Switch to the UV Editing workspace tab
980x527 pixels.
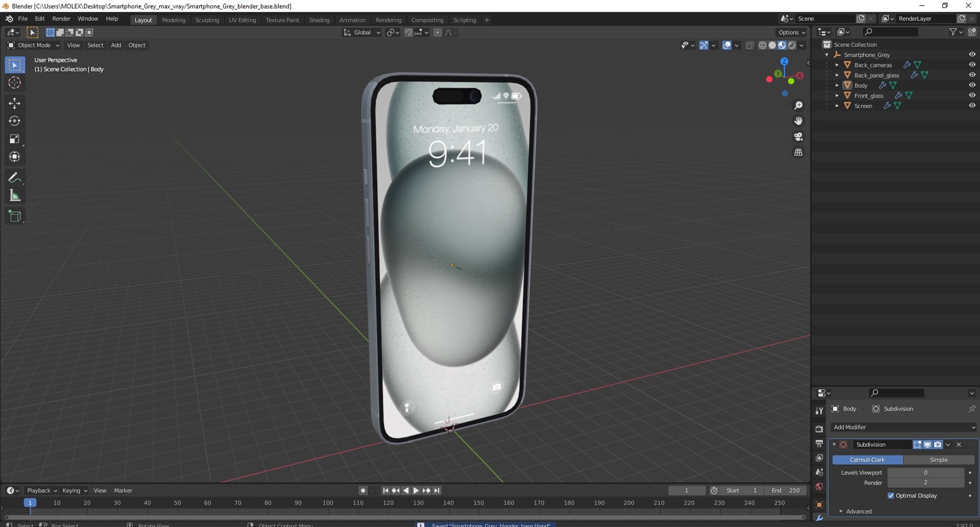point(242,20)
